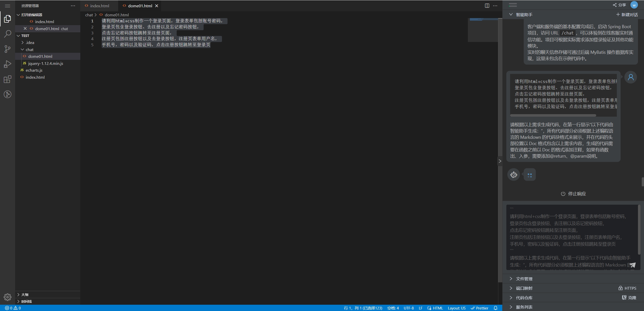Image resolution: width=644 pixels, height=311 pixels.
Task: Click the cursor position 行 1, 列 1 status
Action: (363, 308)
